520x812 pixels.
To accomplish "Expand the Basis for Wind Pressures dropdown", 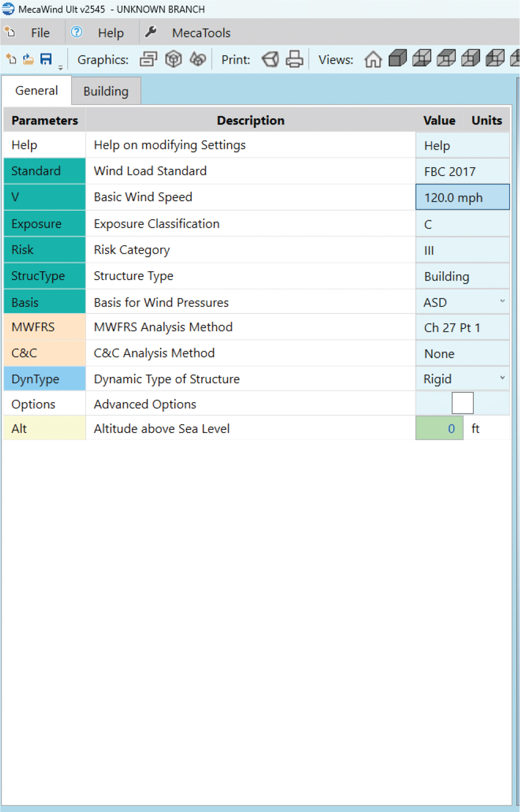I will (x=502, y=302).
